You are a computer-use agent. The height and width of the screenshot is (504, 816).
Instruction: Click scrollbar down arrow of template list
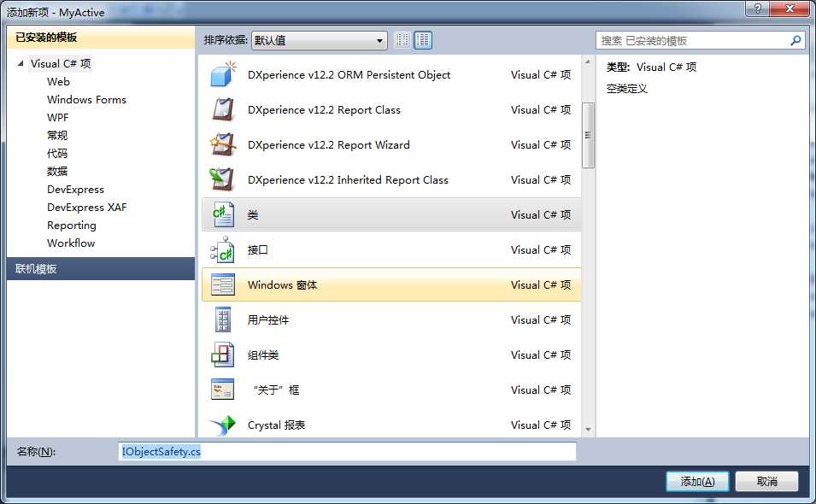[588, 430]
